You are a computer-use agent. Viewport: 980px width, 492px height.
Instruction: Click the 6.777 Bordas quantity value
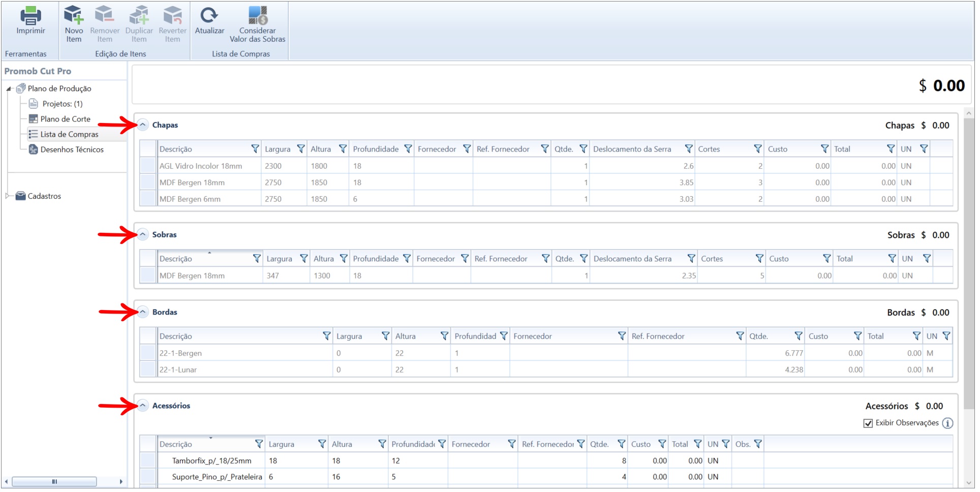pos(794,353)
